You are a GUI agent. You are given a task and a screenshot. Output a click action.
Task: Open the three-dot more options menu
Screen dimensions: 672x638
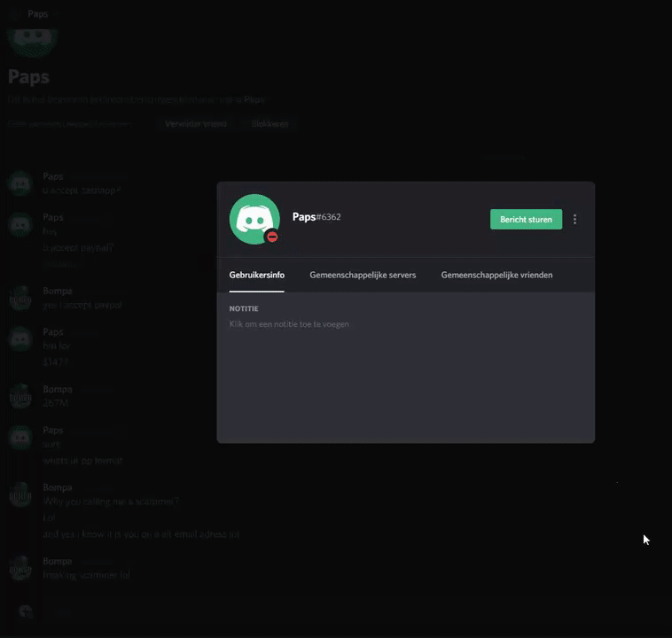point(574,220)
